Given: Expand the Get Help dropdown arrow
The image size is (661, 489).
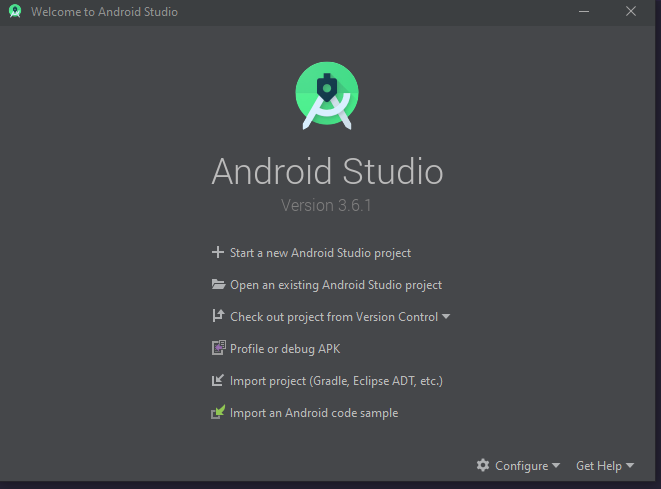Looking at the screenshot, I should coord(630,465).
